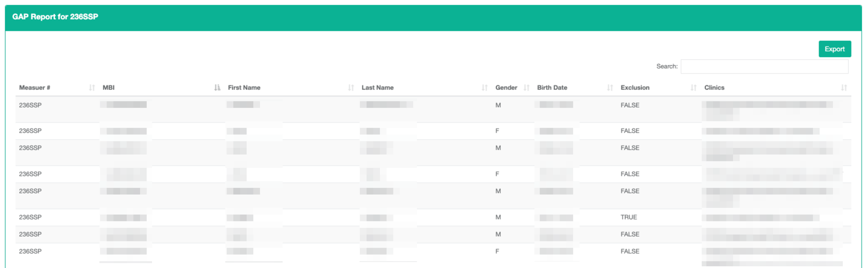Screen dimensions: 868x268
Task: Click the Birth Date sort arrows
Action: pyautogui.click(x=610, y=88)
